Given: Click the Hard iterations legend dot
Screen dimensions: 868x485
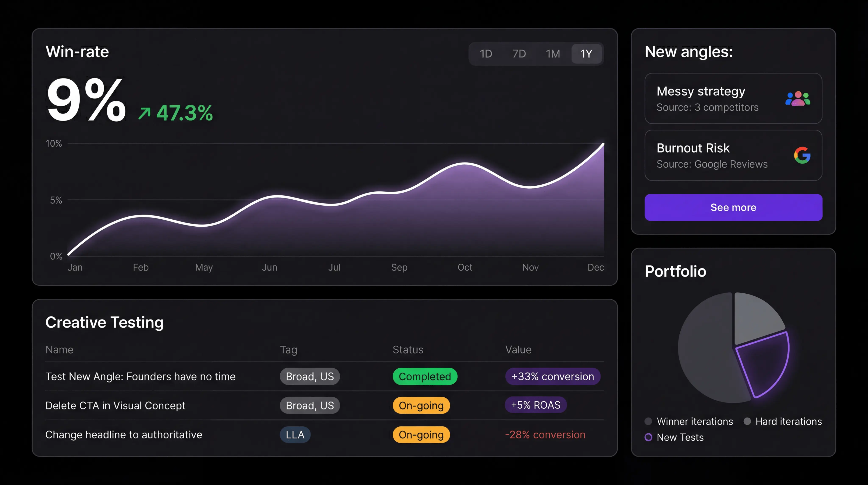Looking at the screenshot, I should [x=747, y=421].
